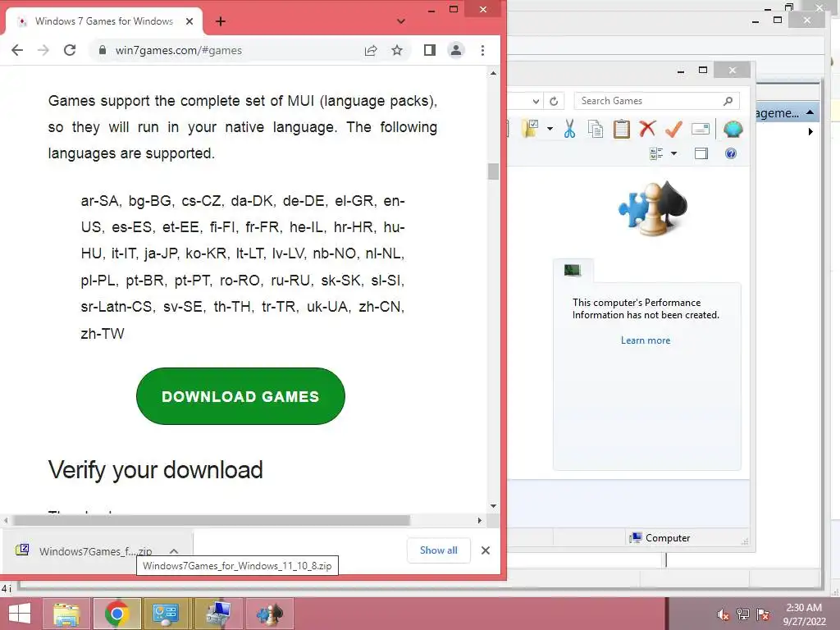
Task: Click the Paste clipboard icon in Games toolbar
Action: point(622,129)
